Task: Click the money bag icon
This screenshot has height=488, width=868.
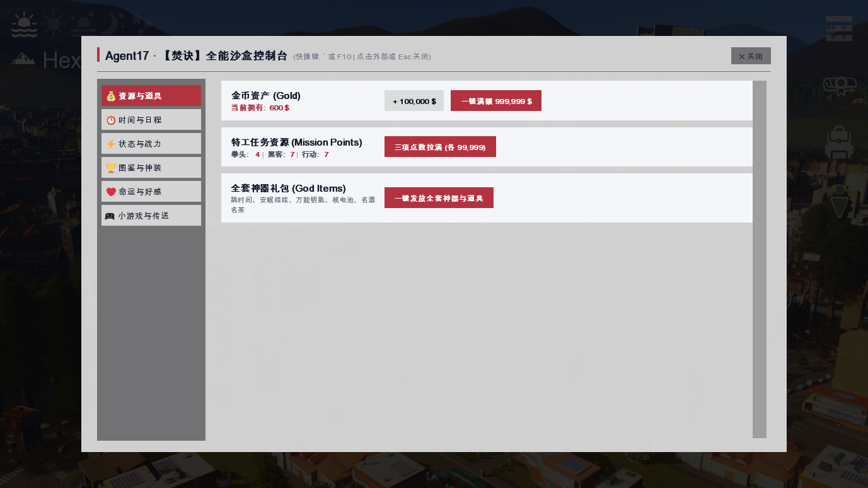Action: 111,96
